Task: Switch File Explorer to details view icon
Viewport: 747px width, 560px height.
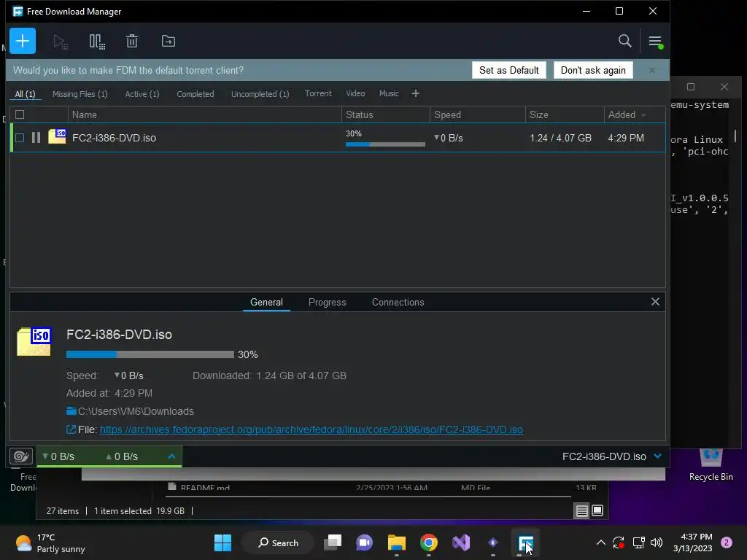Action: pos(581,511)
